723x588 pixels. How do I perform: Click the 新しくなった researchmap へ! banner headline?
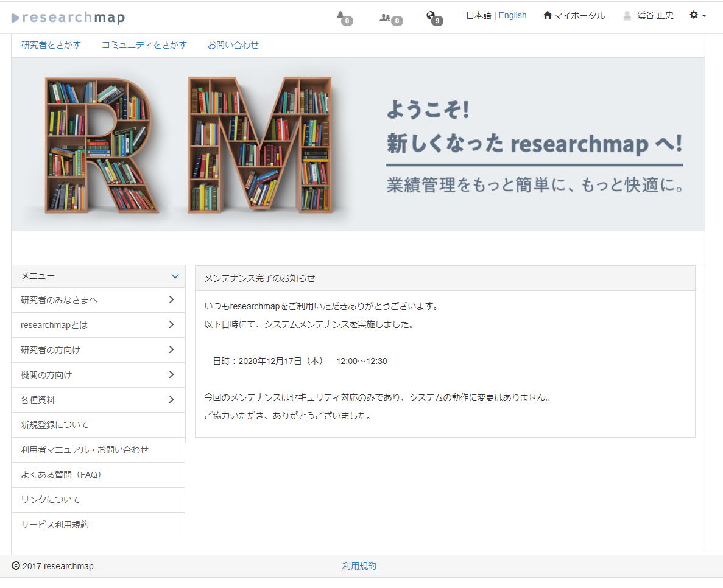[534, 143]
